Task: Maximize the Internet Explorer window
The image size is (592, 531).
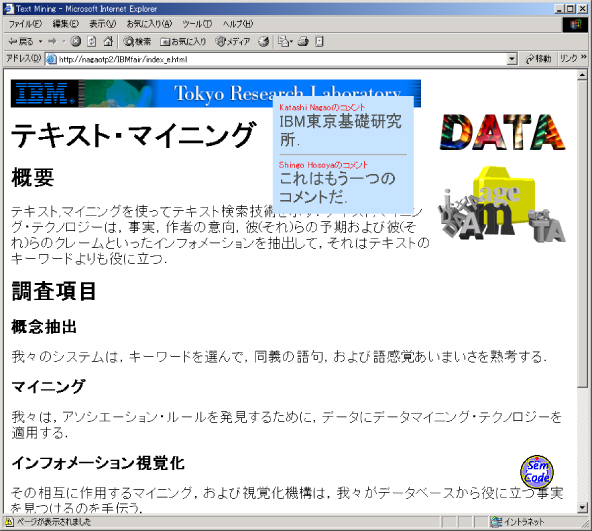Action: (570, 9)
